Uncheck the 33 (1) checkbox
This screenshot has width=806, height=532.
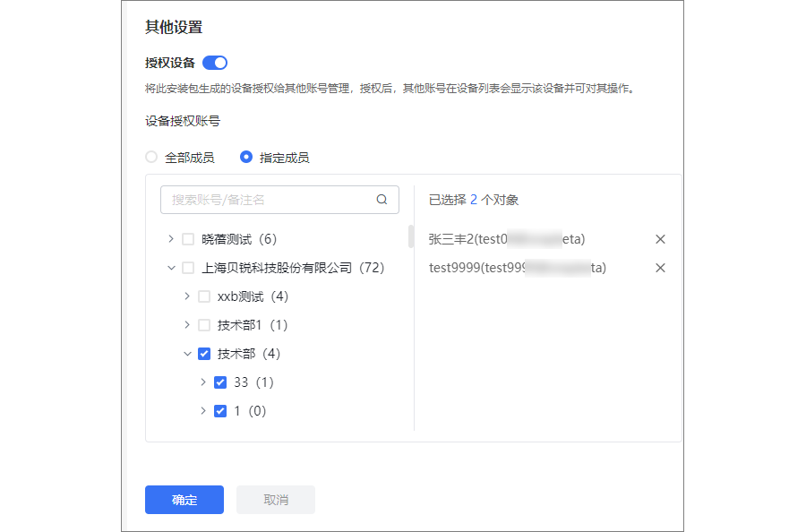click(x=220, y=382)
